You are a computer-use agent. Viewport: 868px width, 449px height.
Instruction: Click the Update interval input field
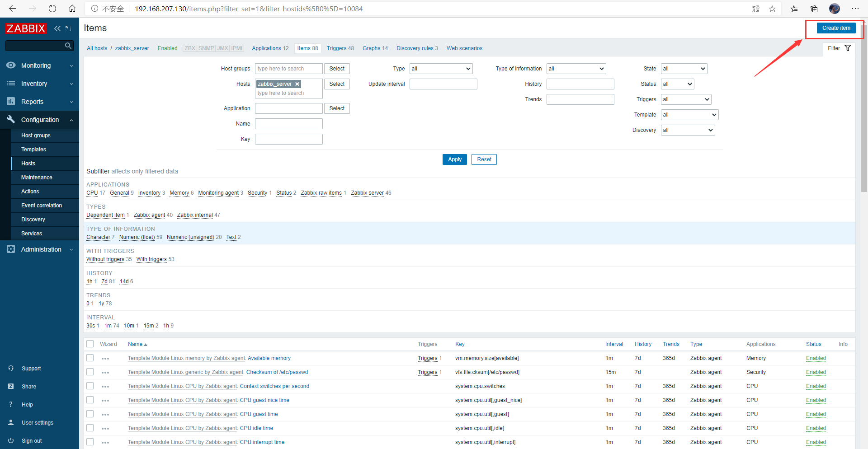point(443,84)
